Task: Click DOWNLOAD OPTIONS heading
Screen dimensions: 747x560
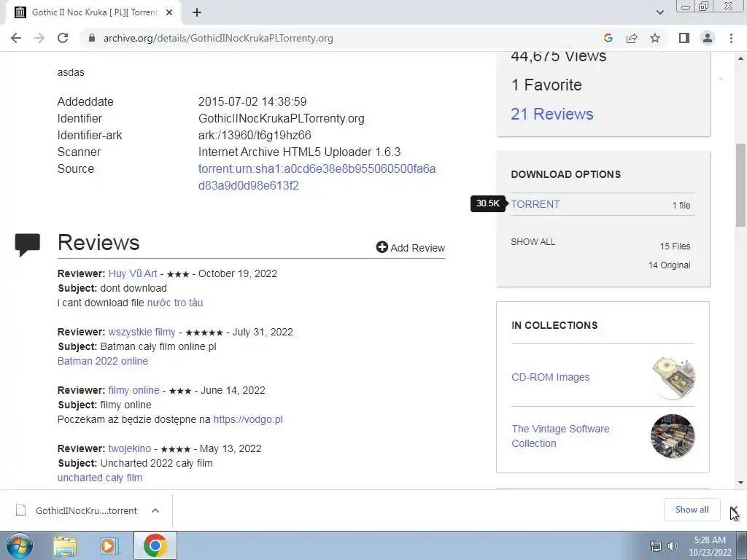Action: [566, 174]
